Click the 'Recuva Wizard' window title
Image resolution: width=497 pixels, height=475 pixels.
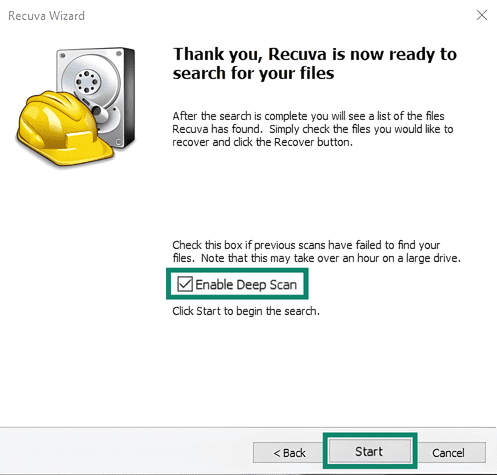46,16
